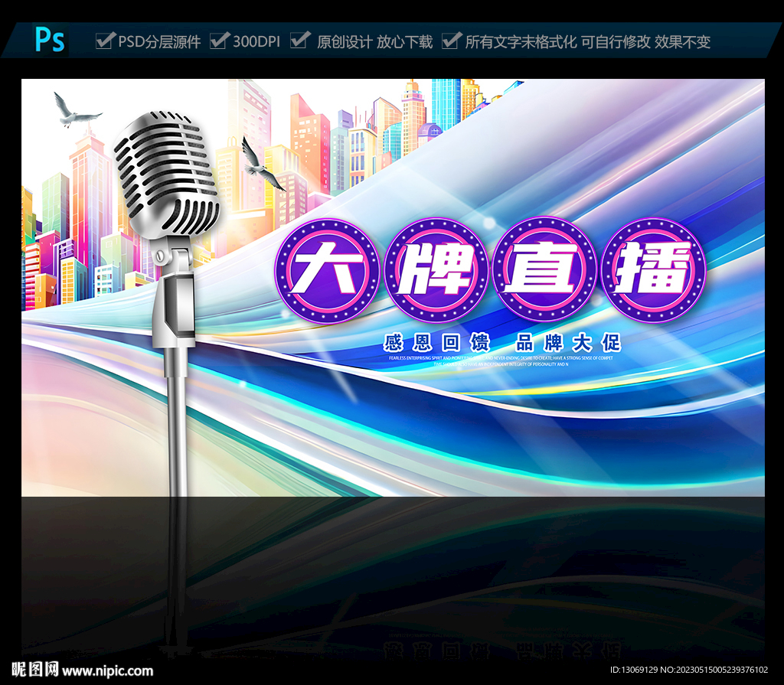Select the purple circle badge with 大
The height and width of the screenshot is (685, 784).
click(327, 269)
